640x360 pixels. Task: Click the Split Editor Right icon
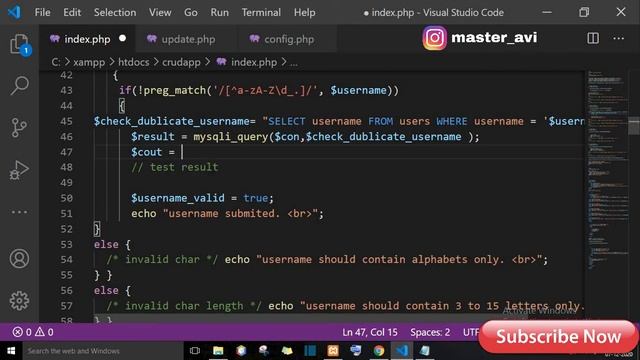point(593,38)
